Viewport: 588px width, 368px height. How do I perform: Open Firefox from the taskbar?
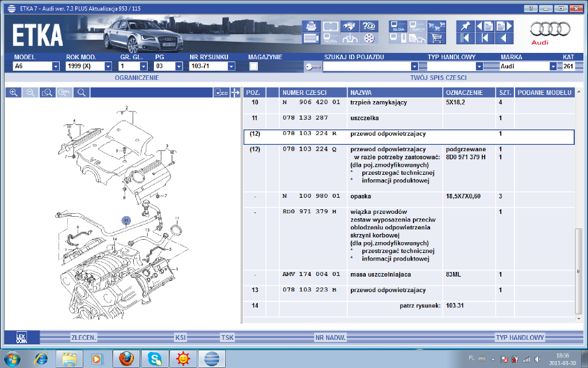coord(126,359)
